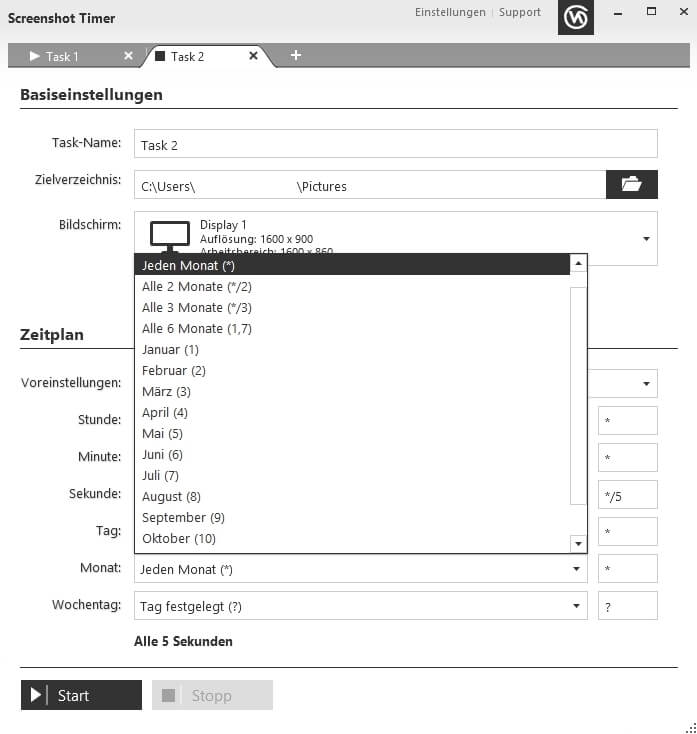Open the Support link
This screenshot has height=734, width=697.
[x=520, y=12]
